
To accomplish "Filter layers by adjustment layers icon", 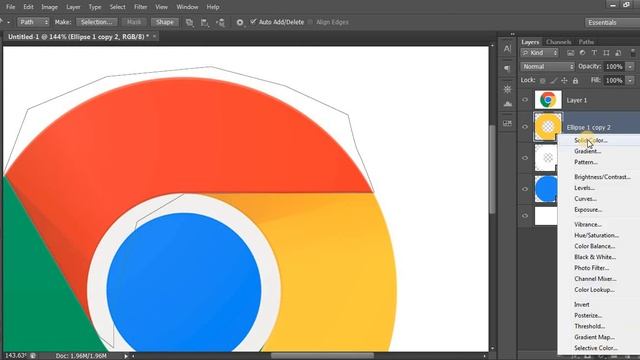I will point(582,53).
